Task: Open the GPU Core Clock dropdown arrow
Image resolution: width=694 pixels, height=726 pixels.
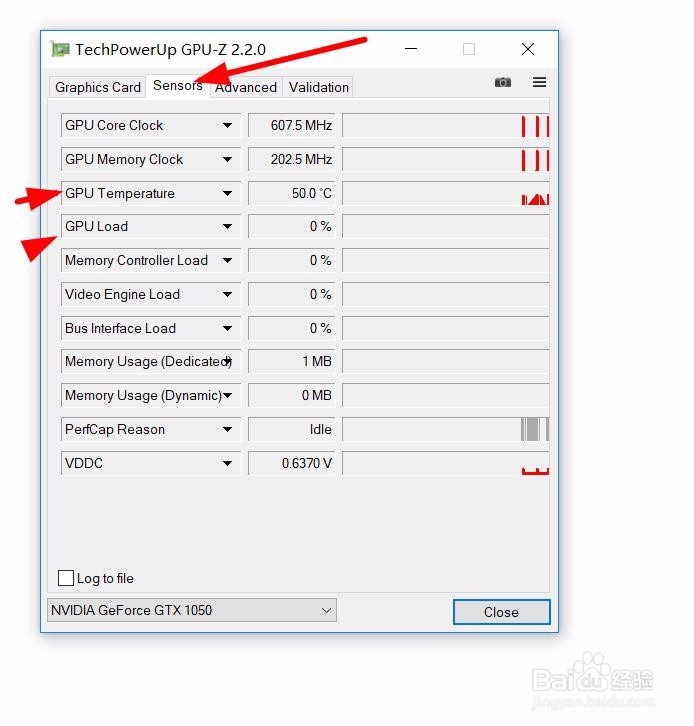Action: click(227, 125)
